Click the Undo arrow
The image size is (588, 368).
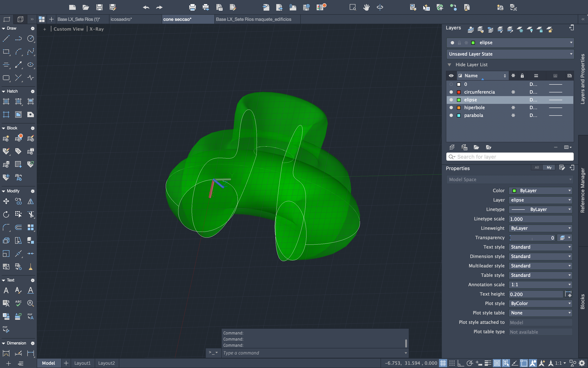[146, 7]
